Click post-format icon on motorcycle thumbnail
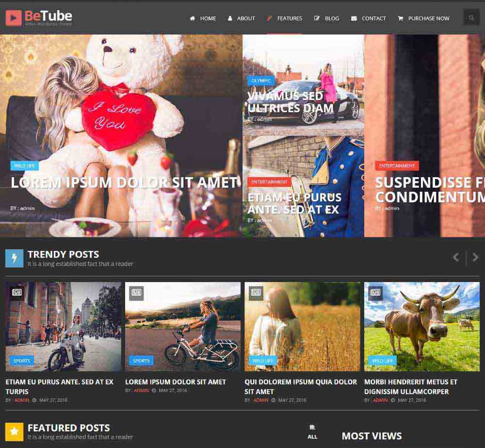This screenshot has width=485, height=448. [16, 293]
